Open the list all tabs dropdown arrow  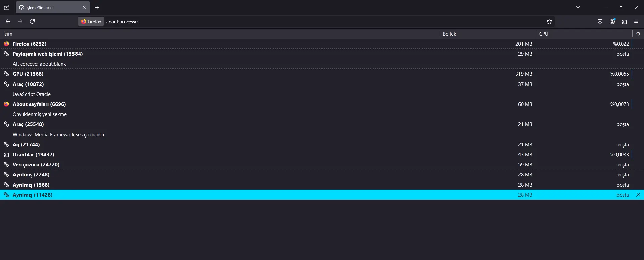click(x=578, y=7)
